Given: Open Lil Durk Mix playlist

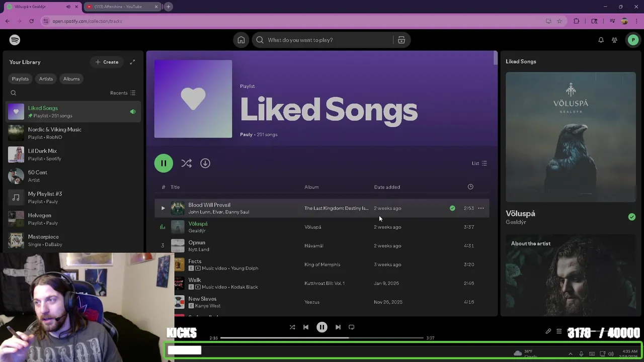Looking at the screenshot, I should click(x=73, y=154).
